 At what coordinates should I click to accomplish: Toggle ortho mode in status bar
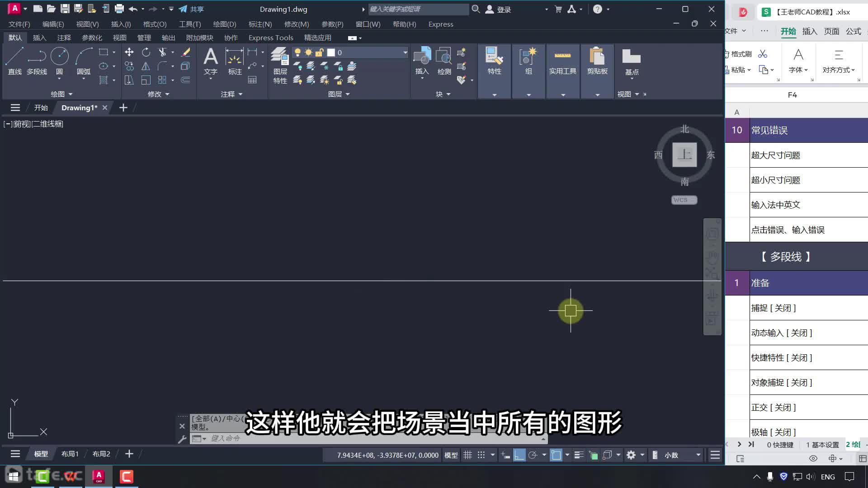(x=519, y=455)
